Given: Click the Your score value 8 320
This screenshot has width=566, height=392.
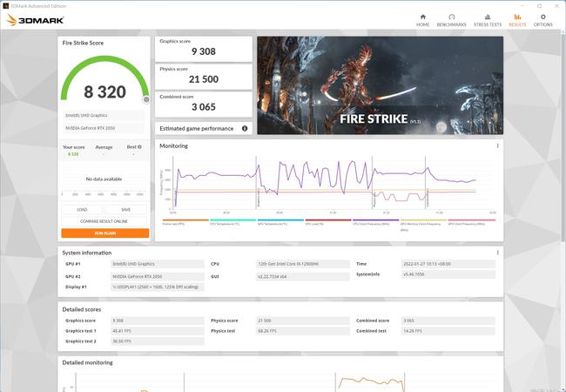Looking at the screenshot, I should pyautogui.click(x=73, y=154).
